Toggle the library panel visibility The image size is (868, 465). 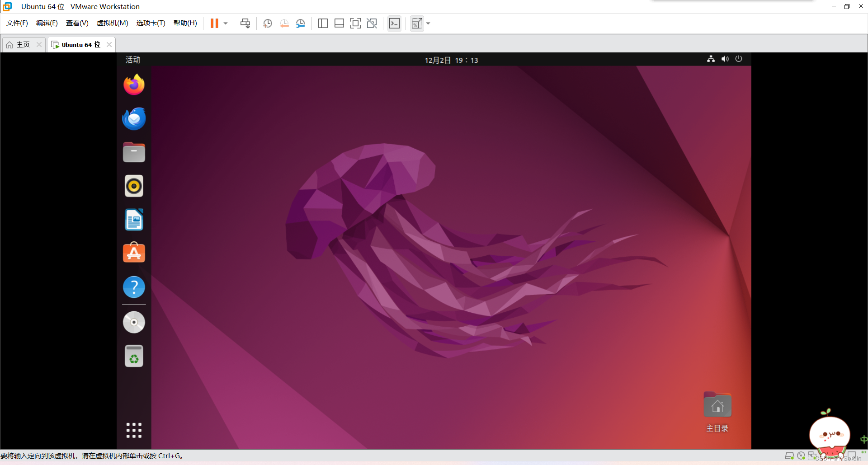pos(323,23)
